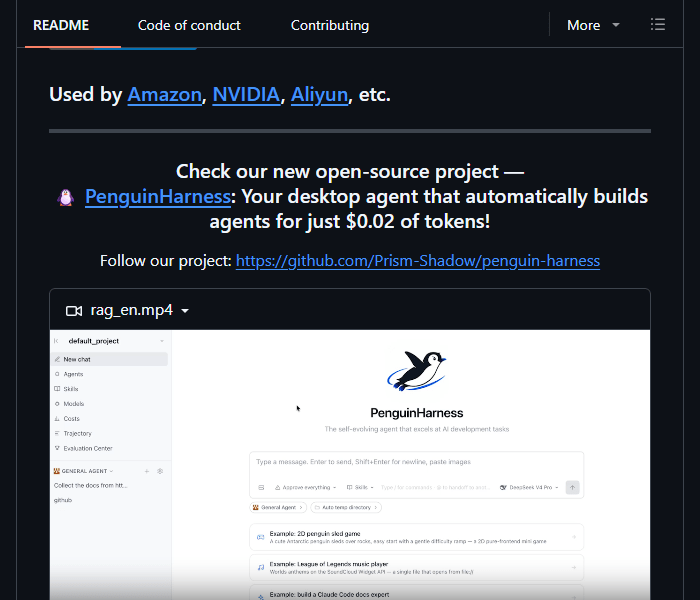Follow the NVIDIA link
Image resolution: width=700 pixels, height=600 pixels.
click(x=246, y=95)
